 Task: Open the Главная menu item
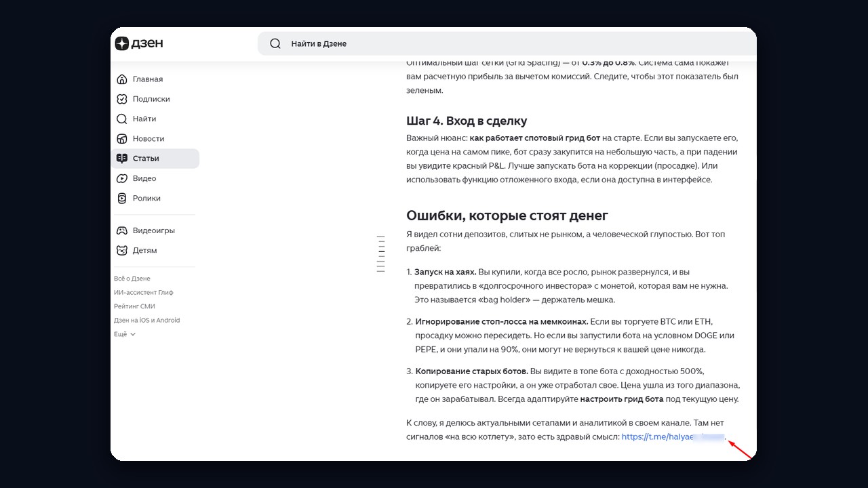coord(155,79)
